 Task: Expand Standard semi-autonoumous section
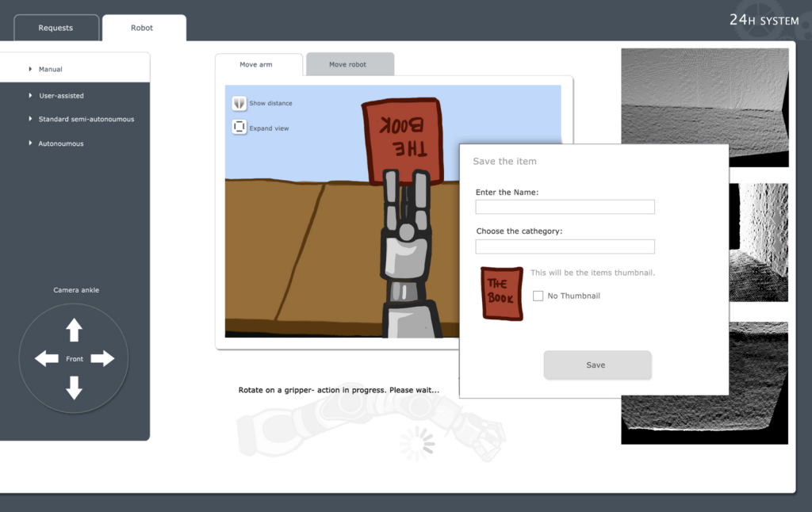tap(86, 120)
